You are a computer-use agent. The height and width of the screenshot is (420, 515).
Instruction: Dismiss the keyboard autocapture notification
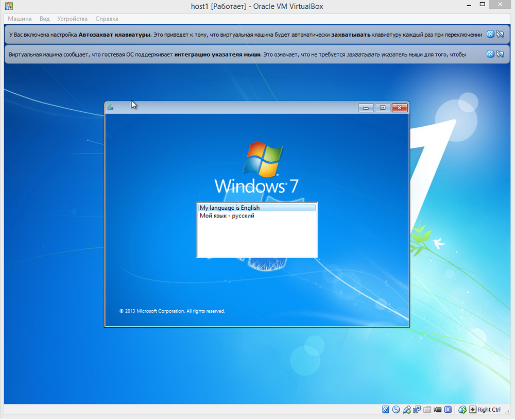pos(490,33)
